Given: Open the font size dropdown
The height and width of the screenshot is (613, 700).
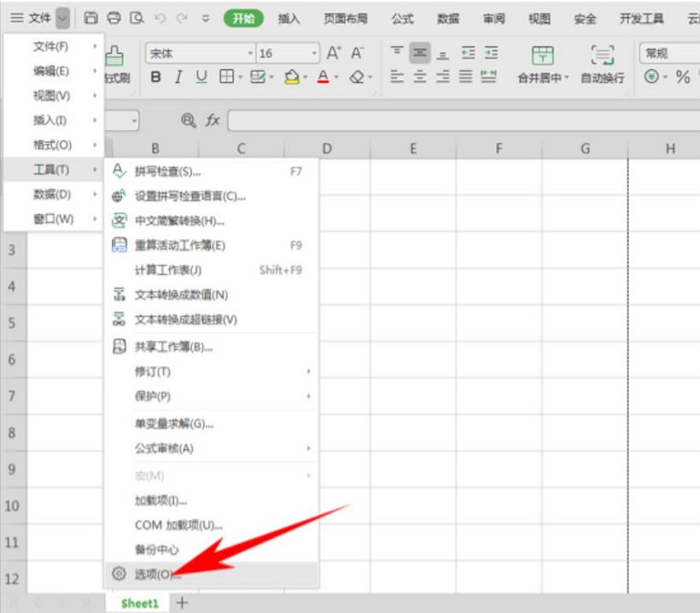Looking at the screenshot, I should [x=313, y=54].
